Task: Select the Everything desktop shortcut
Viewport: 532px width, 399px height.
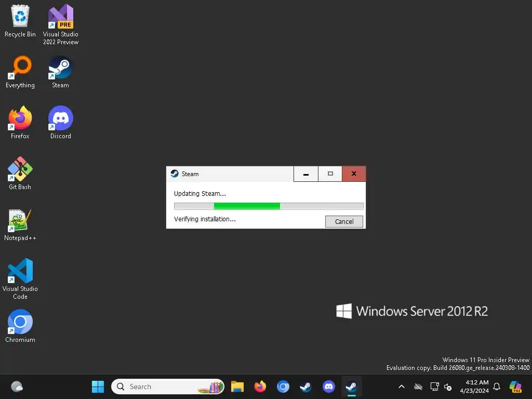Action: coord(20,72)
